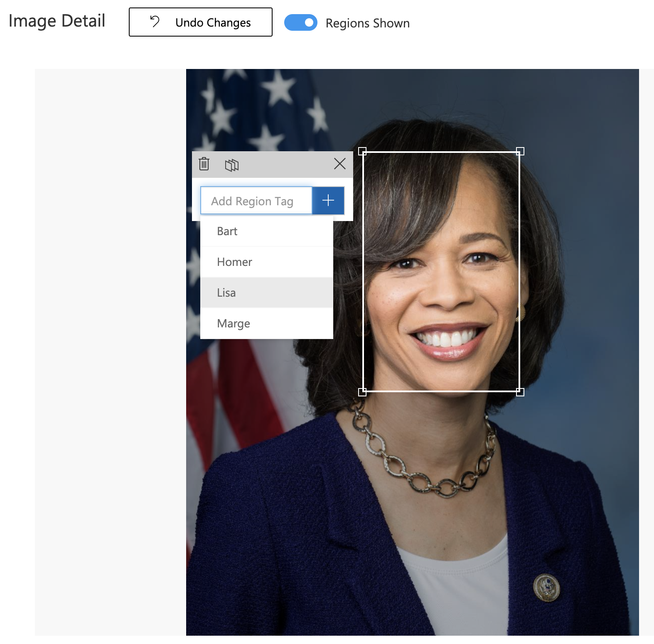Click the Undo Changes button
The height and width of the screenshot is (644, 654).
[201, 22]
